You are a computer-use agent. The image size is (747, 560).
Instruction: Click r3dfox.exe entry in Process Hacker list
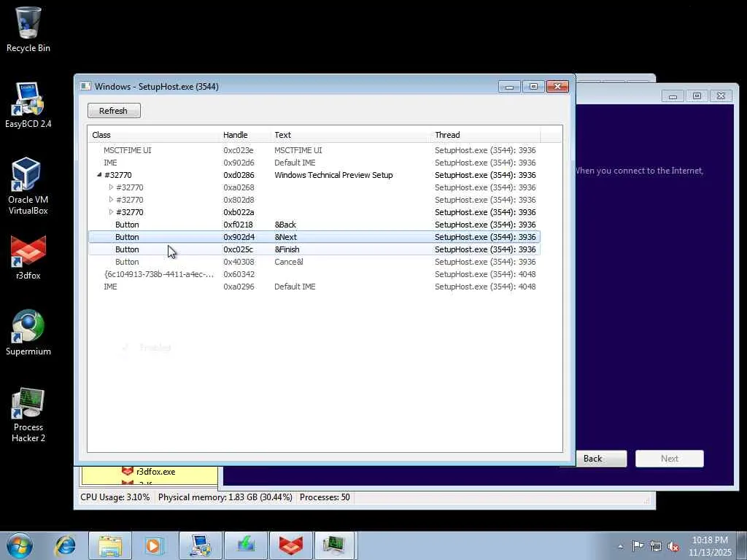[x=156, y=472]
